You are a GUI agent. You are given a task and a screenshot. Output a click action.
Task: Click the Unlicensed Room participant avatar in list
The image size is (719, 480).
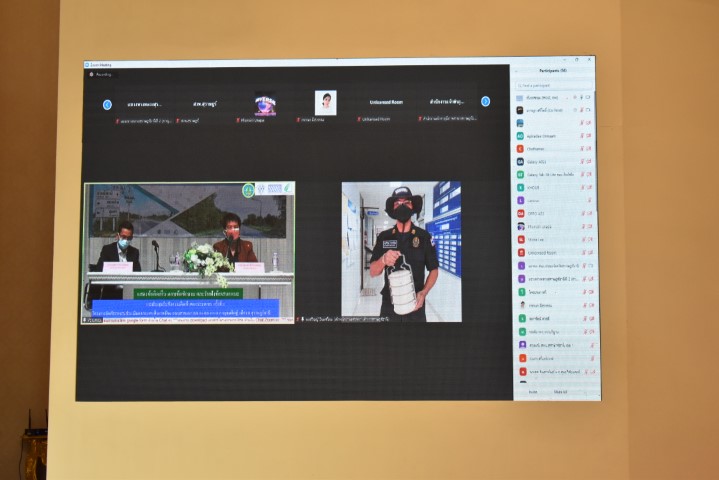521,252
